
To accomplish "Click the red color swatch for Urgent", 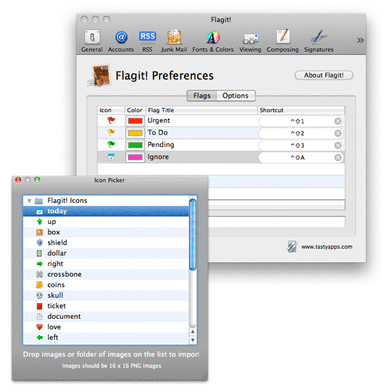I will coord(135,121).
